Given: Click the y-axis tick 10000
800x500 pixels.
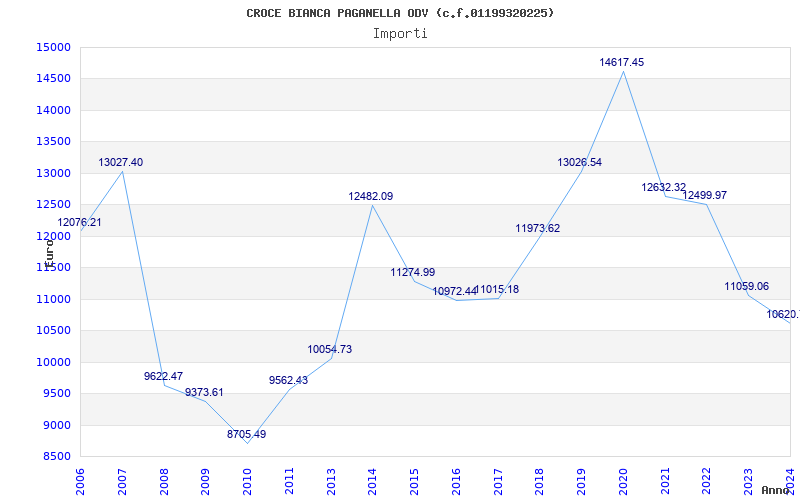Looking at the screenshot, I should pyautogui.click(x=53, y=362).
